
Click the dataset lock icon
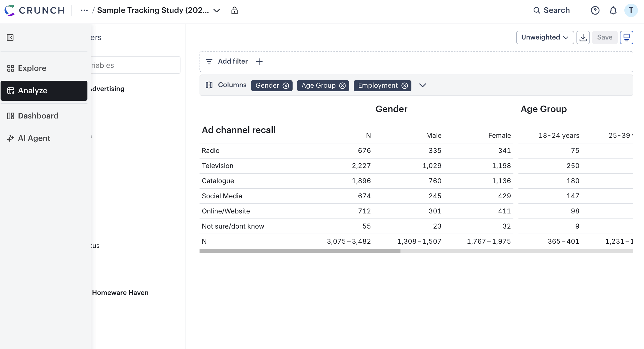[x=235, y=10]
